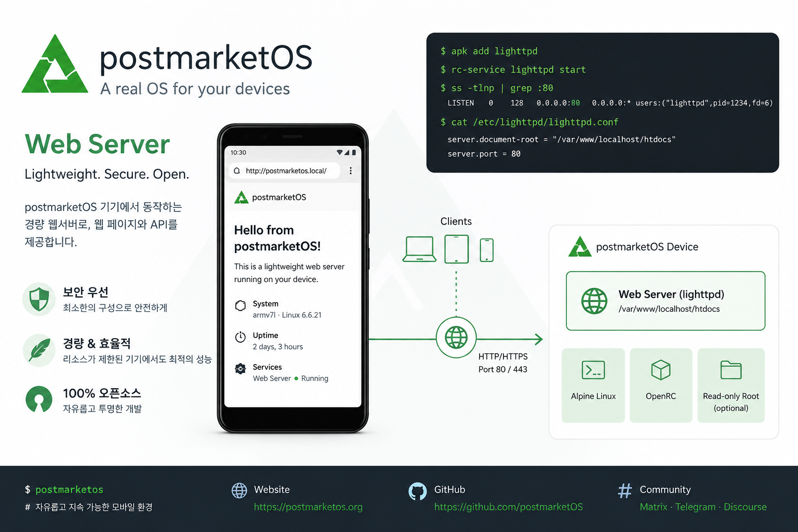Select the Web Server (lighttpd) card
Screen dimensions: 798x532
click(666, 301)
